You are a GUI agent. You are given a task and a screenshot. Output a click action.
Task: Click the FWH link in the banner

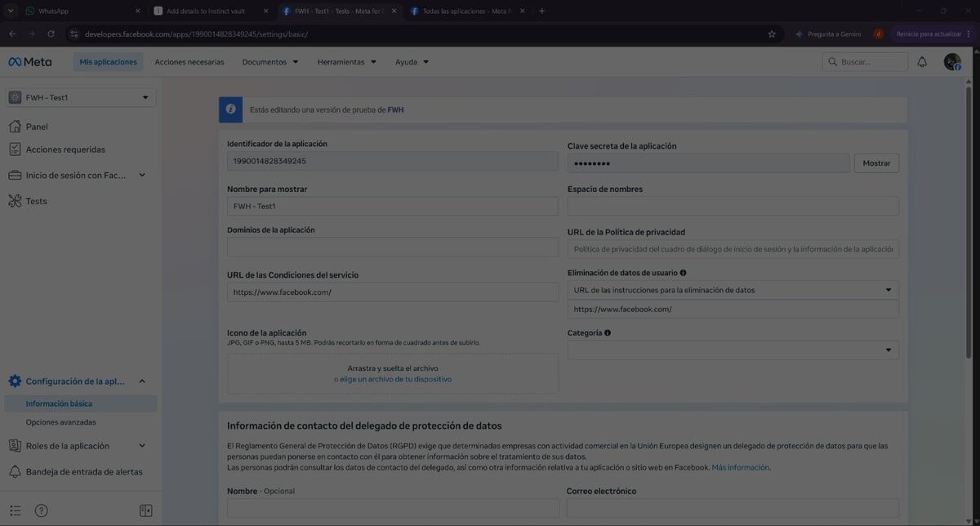(x=395, y=109)
